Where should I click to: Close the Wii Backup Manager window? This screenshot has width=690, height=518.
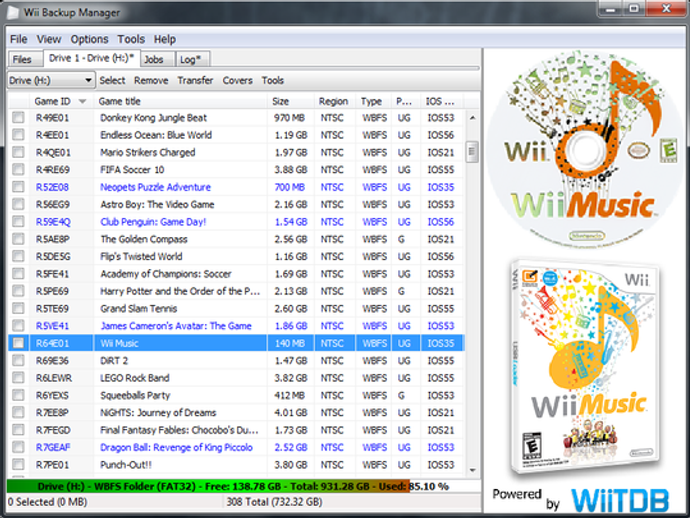point(666,8)
